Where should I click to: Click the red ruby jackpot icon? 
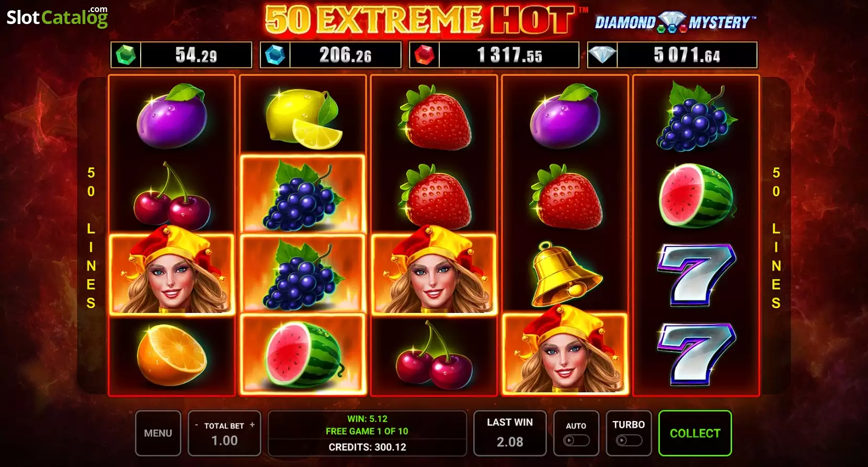(x=424, y=55)
